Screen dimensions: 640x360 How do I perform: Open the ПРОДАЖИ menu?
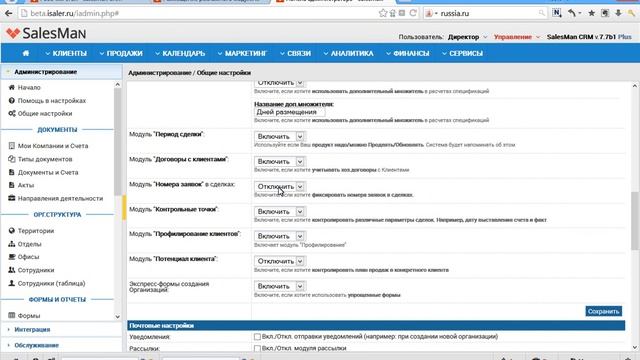(x=121, y=53)
